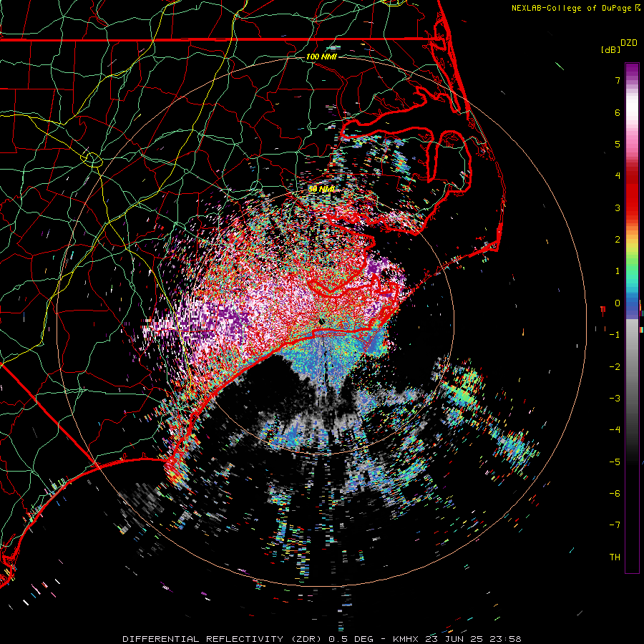Click the 5 tick on the color scale

618,144
